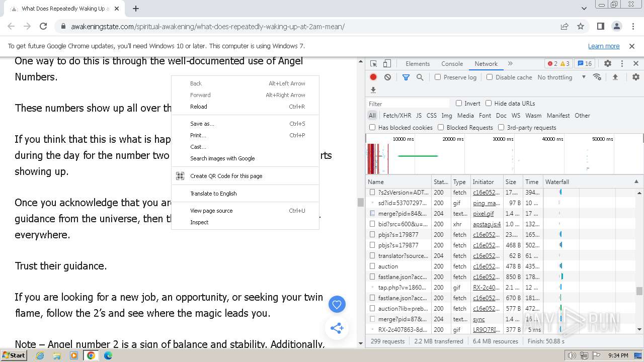
Task: Toggle the device toolbar icon
Action: pos(387,64)
